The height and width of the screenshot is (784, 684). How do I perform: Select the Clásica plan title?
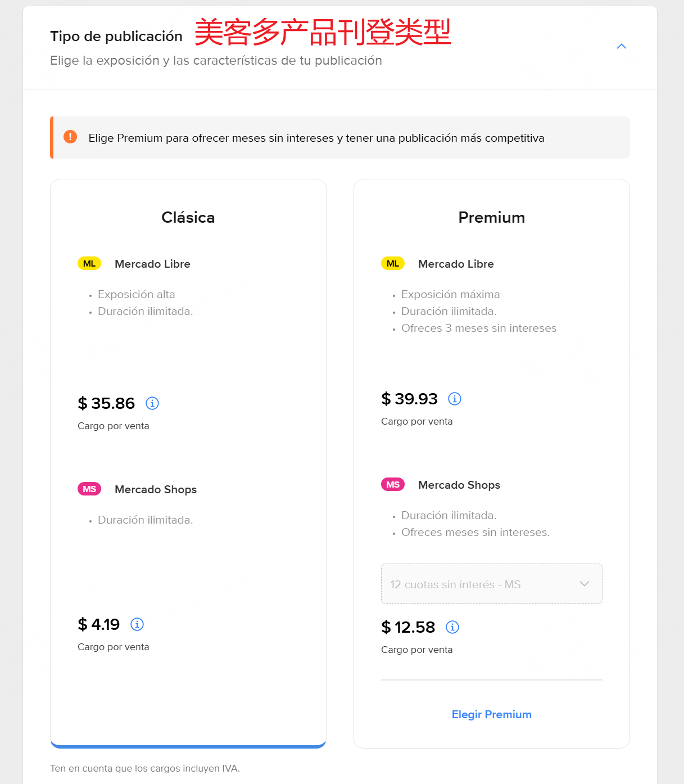coord(188,218)
